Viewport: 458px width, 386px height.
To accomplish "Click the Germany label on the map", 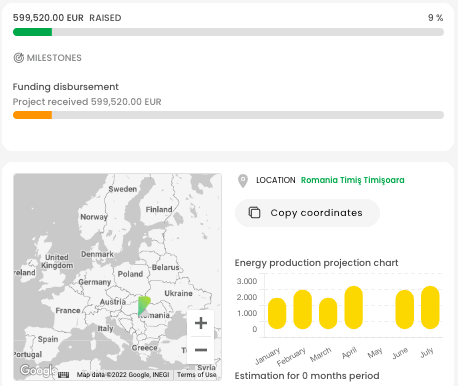I will [95, 282].
